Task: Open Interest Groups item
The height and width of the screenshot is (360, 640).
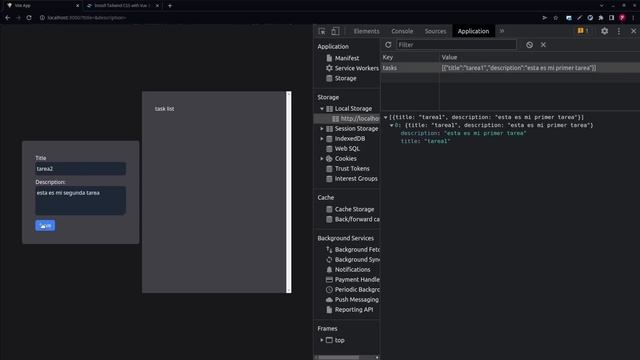Action: (x=352, y=179)
